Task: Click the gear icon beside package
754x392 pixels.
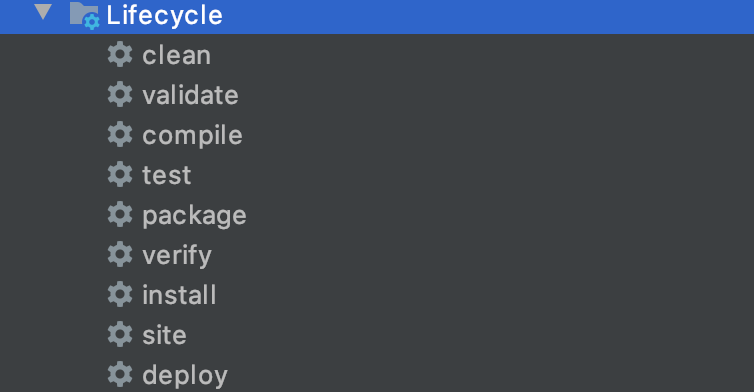Action: click(120, 214)
